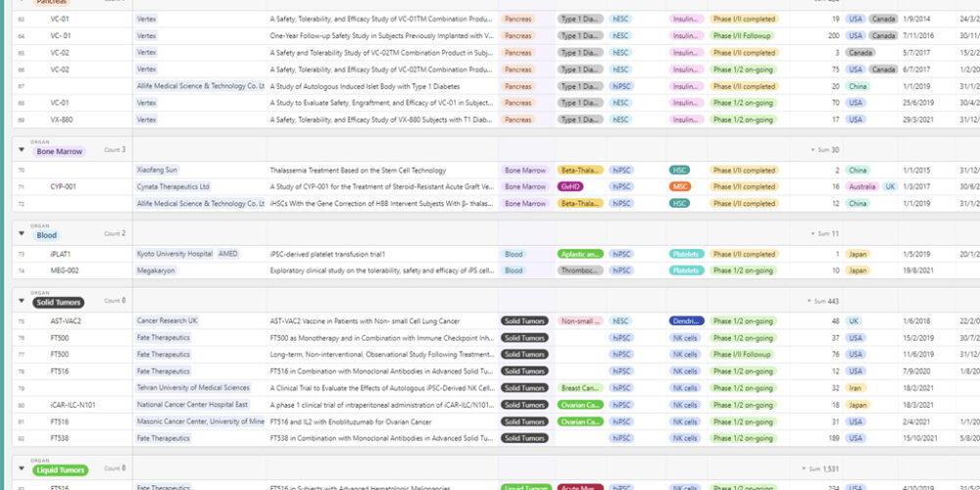
Task: Click the Bone Marrow group header label
Action: [60, 151]
